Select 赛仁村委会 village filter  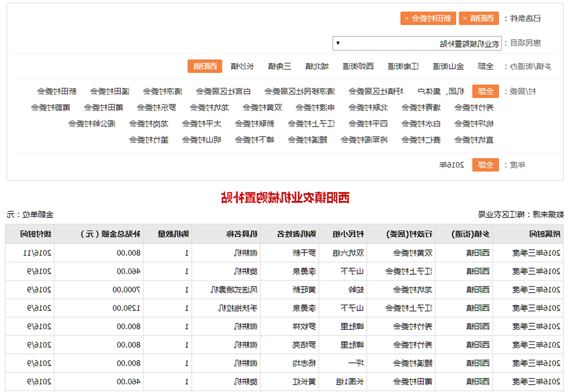pyautogui.click(x=421, y=140)
